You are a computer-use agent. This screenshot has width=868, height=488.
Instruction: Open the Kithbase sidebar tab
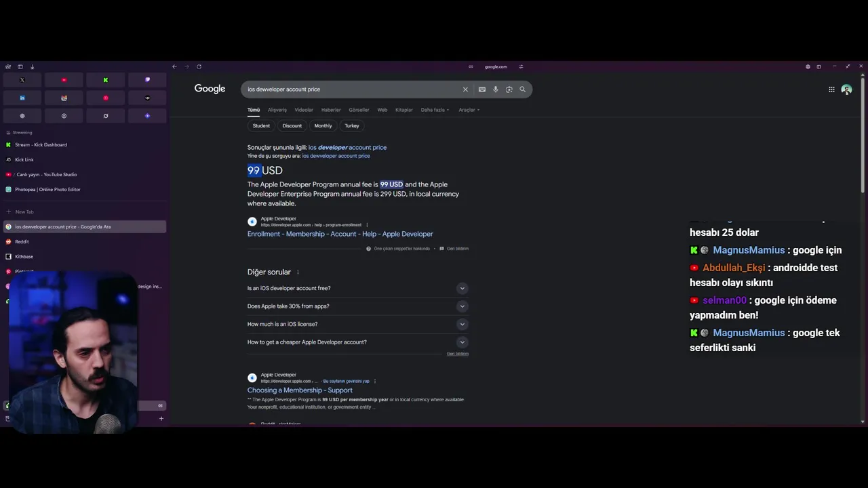pyautogui.click(x=85, y=257)
